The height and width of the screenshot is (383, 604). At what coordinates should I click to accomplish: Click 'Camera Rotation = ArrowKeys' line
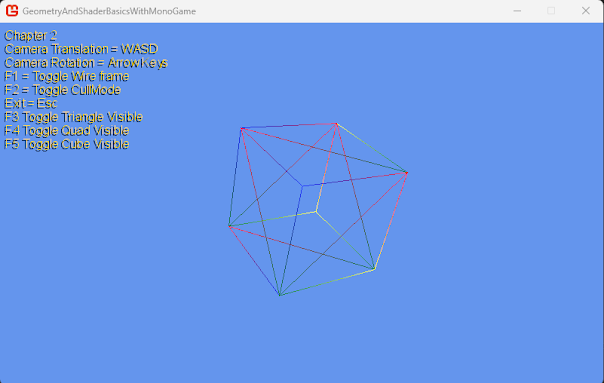point(86,63)
